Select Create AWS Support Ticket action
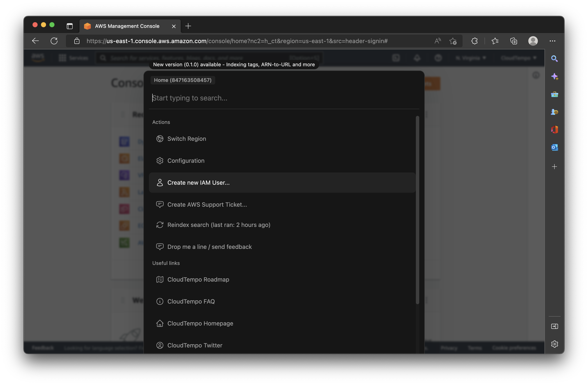588x385 pixels. (282, 205)
